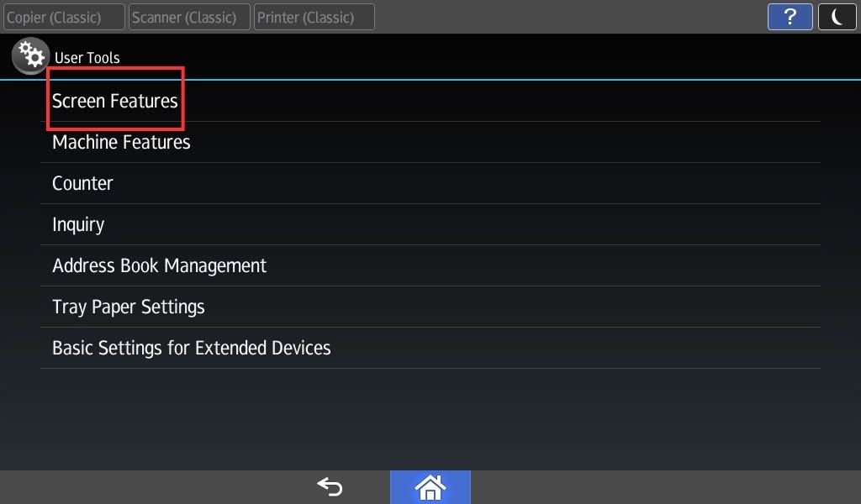Open the help question mark icon

(x=790, y=17)
